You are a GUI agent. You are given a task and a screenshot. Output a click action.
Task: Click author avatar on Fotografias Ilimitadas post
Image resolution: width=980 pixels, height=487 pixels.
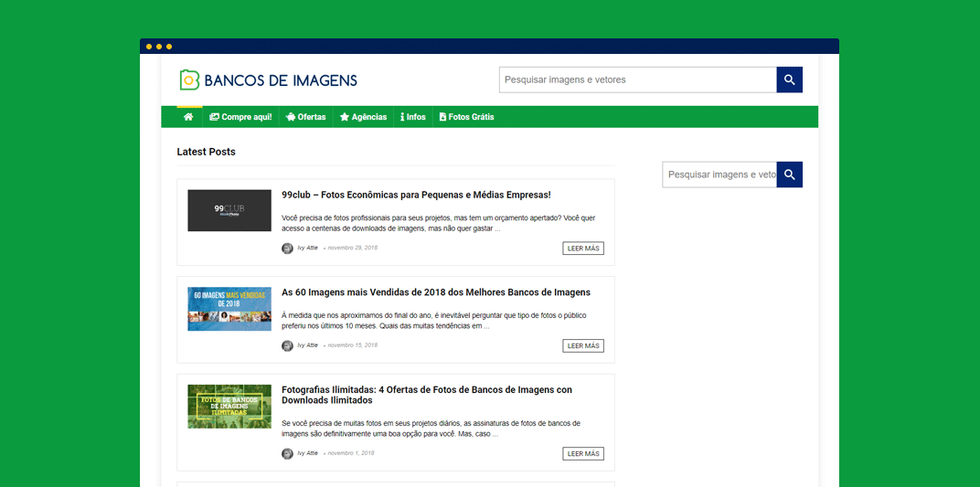(x=287, y=453)
